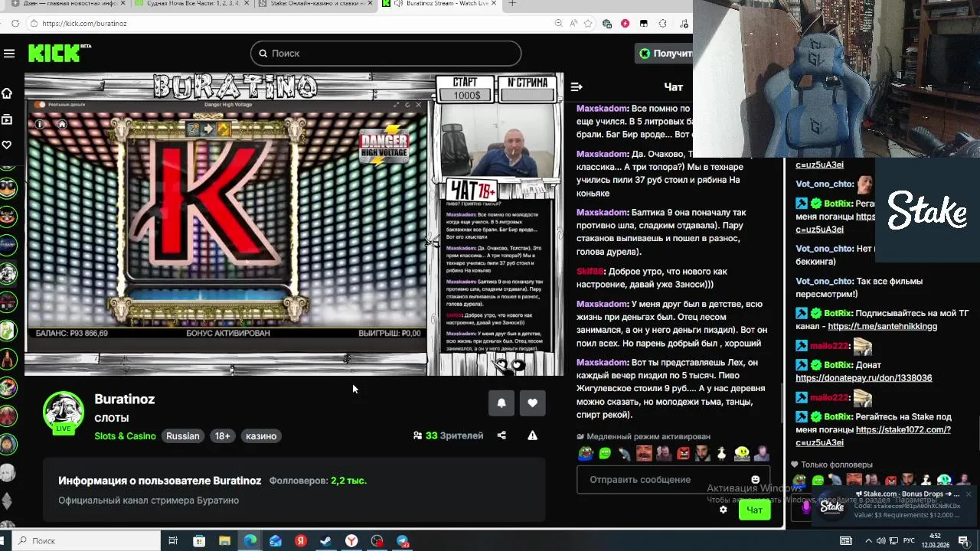Image resolution: width=980 pixels, height=551 pixels.
Task: Open Task View on taskbar
Action: coord(173,541)
